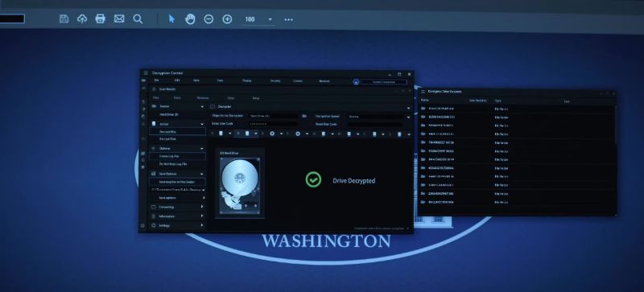Open the Network menu in Decryption Control
Viewport: 644px width, 292px height.
coord(324,81)
